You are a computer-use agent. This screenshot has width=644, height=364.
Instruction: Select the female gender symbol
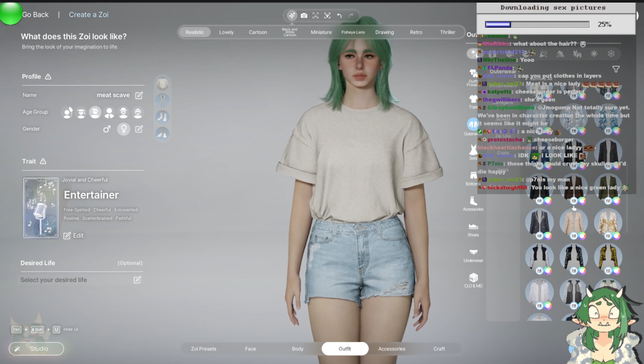coord(123,129)
